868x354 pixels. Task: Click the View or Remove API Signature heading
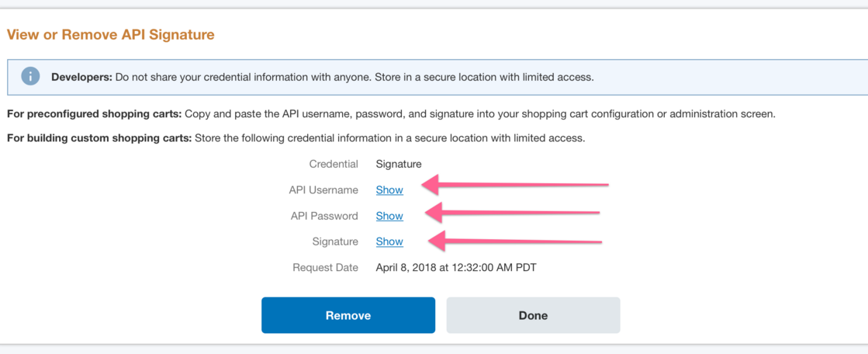point(110,35)
